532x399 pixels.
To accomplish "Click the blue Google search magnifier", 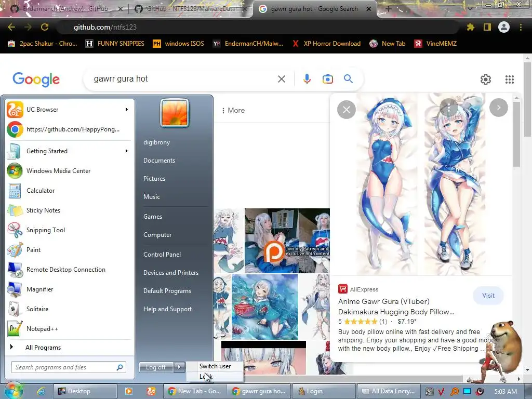I will point(348,79).
